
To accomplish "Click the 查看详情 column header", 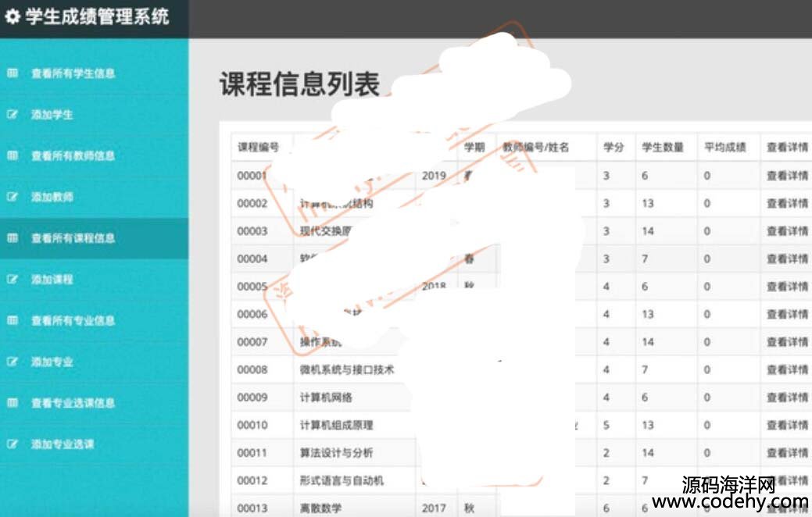I will click(787, 148).
